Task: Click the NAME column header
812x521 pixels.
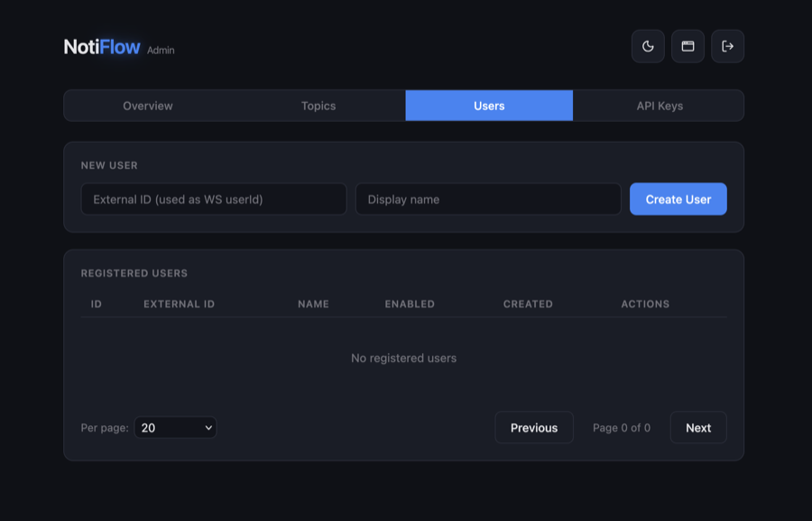Action: 313,303
